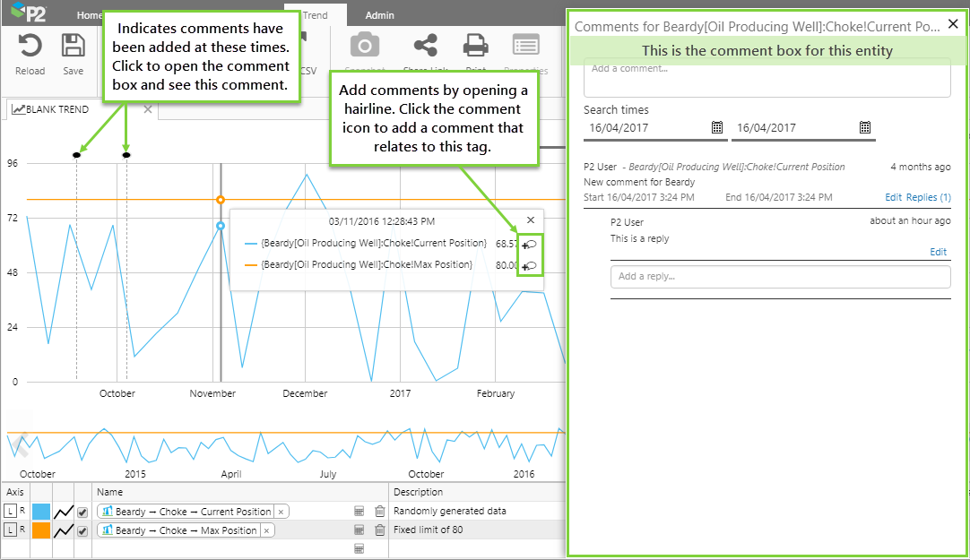Click the orange hairline point marker
The image size is (970, 560).
click(x=221, y=200)
